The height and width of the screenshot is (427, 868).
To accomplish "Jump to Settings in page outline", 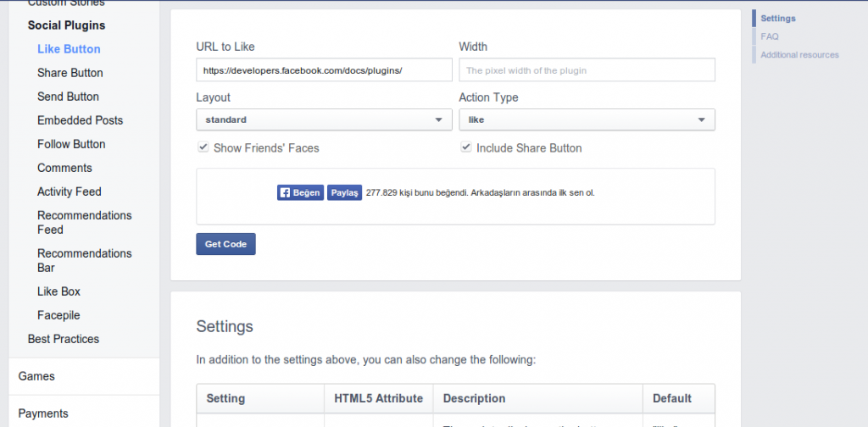I will pos(778,19).
